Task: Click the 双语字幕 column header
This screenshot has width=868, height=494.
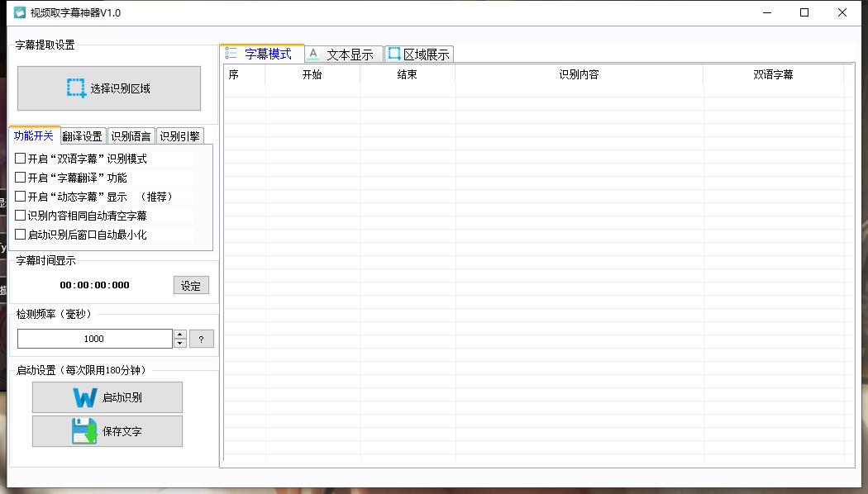Action: coord(773,74)
